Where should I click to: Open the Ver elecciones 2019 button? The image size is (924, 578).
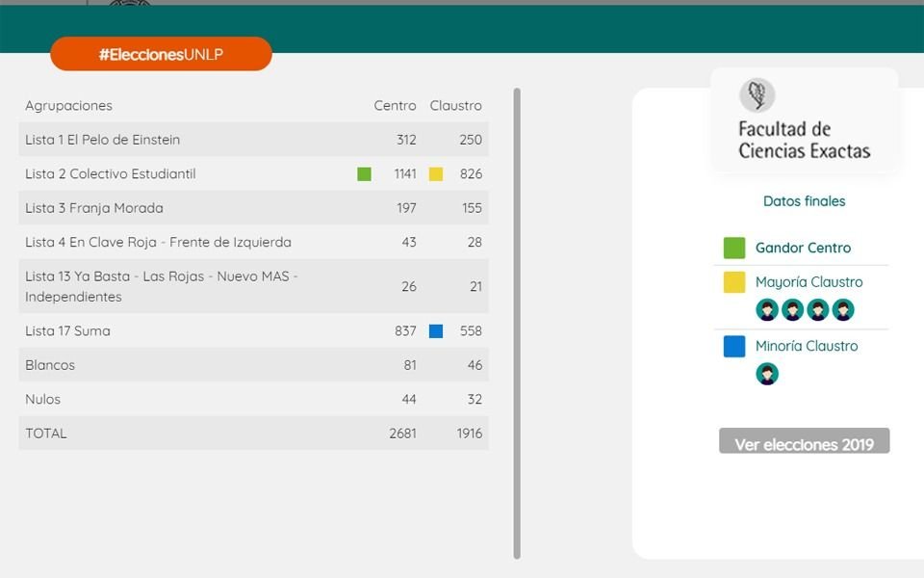click(804, 441)
